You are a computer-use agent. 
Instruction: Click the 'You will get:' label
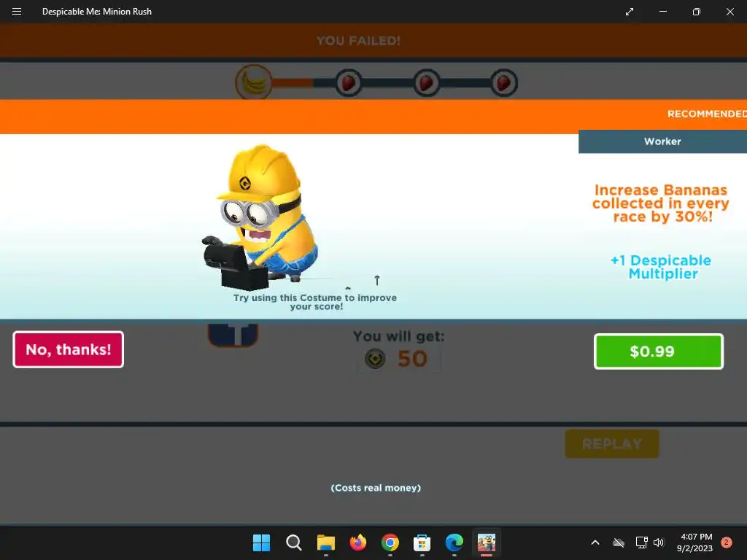coord(399,336)
